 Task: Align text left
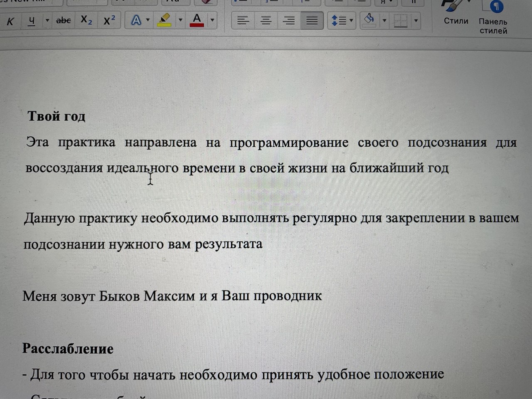tap(243, 20)
